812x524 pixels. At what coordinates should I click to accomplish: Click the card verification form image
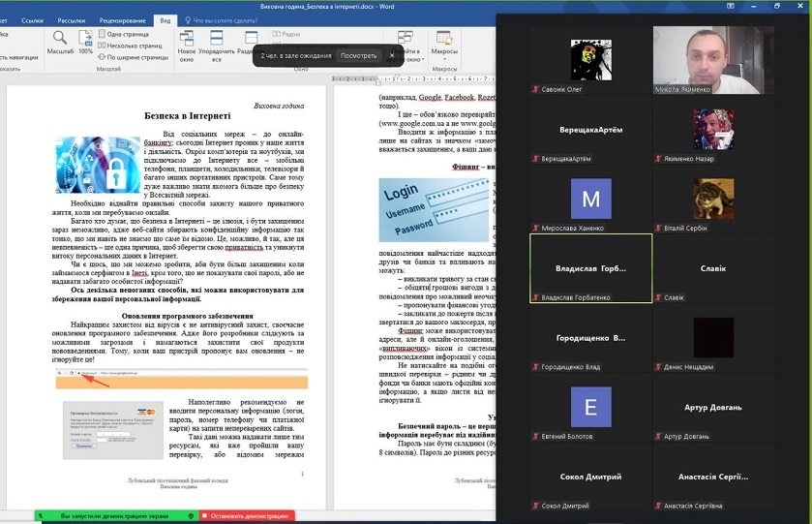(x=113, y=430)
